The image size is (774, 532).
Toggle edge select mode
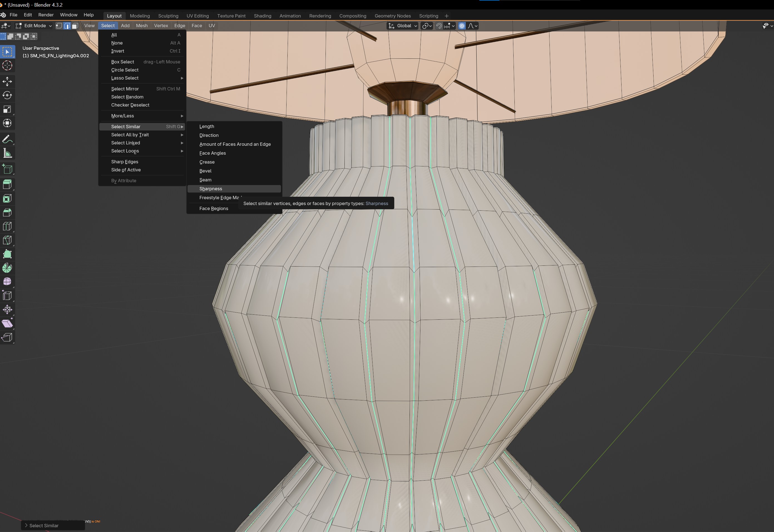tap(67, 26)
